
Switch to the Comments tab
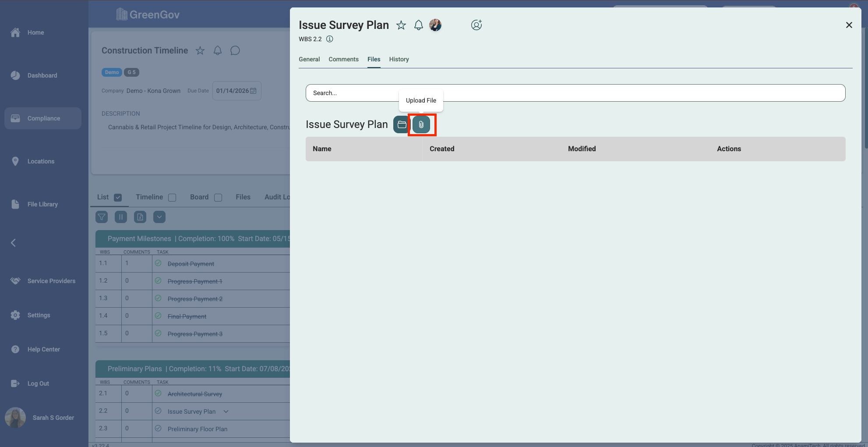coord(344,59)
